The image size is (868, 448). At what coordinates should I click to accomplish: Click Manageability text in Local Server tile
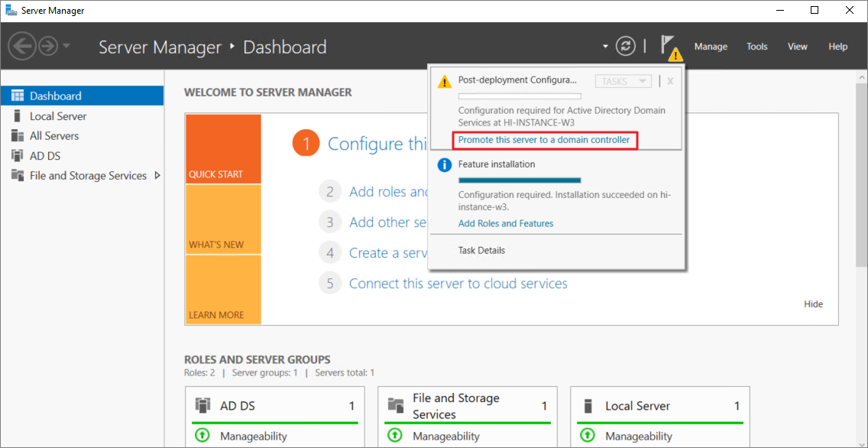pyautogui.click(x=639, y=437)
